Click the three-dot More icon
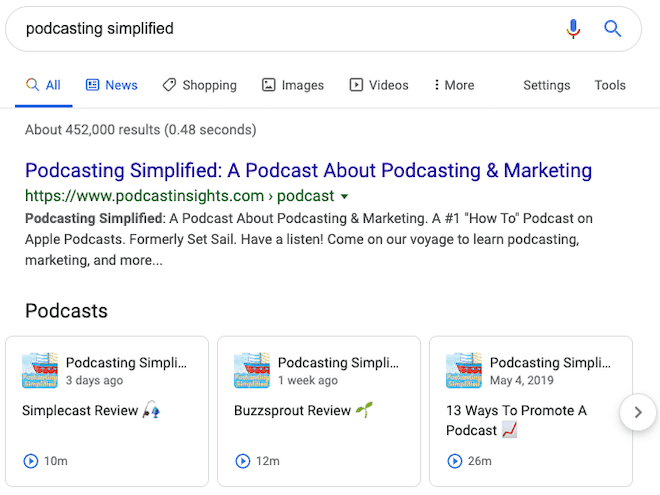Screen dimensions: 660x495 click(436, 85)
